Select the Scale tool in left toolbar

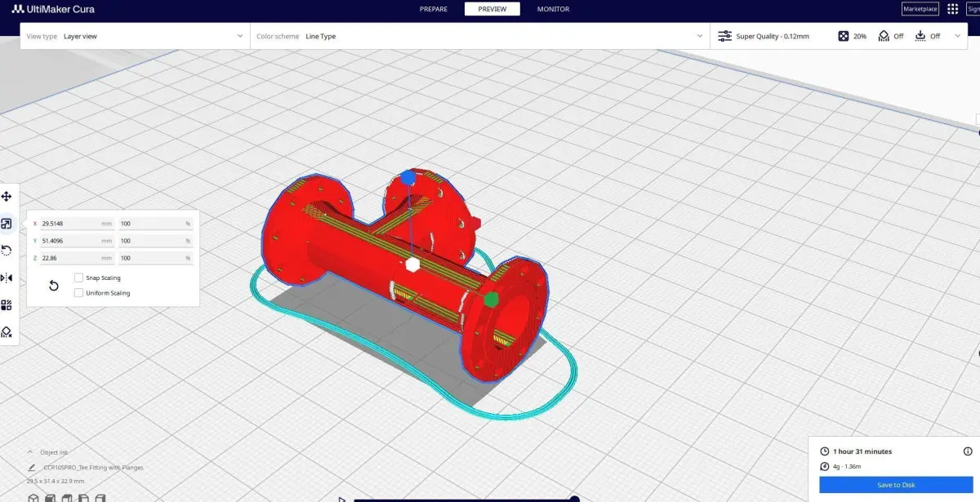[x=7, y=224]
